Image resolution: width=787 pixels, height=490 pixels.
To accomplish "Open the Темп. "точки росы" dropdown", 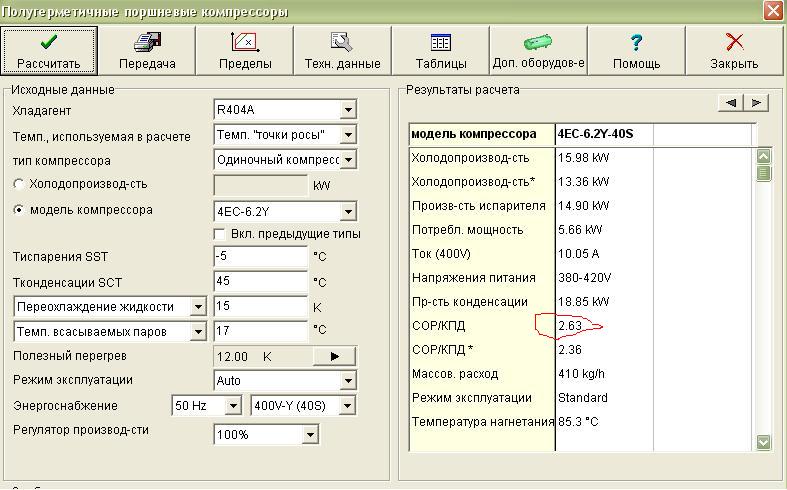I will tap(348, 135).
